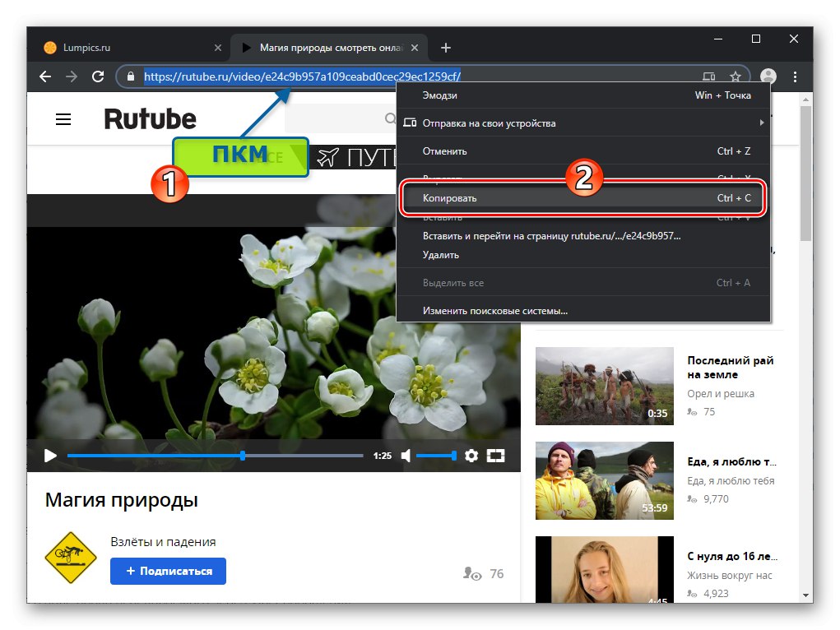The height and width of the screenshot is (630, 840).
Task: Open the С нуля до 16 лет video thumbnail
Action: coord(604,569)
